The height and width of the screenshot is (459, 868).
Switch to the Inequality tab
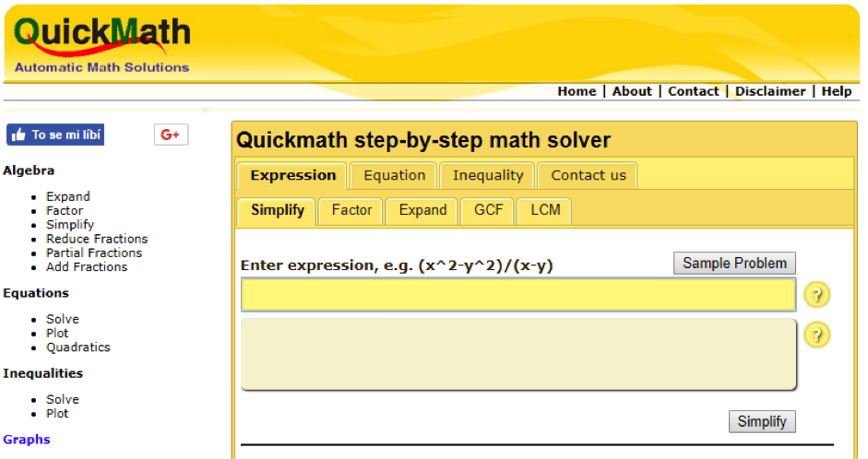[488, 176]
